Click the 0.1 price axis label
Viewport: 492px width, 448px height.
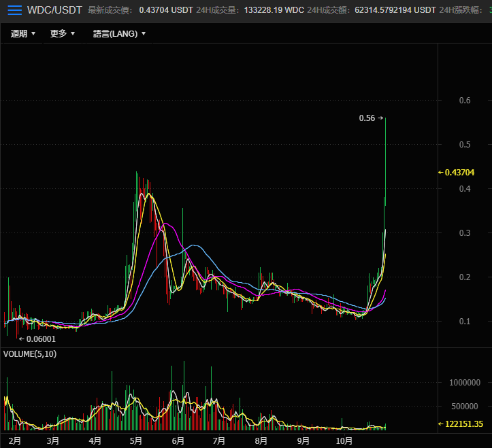coord(446,321)
